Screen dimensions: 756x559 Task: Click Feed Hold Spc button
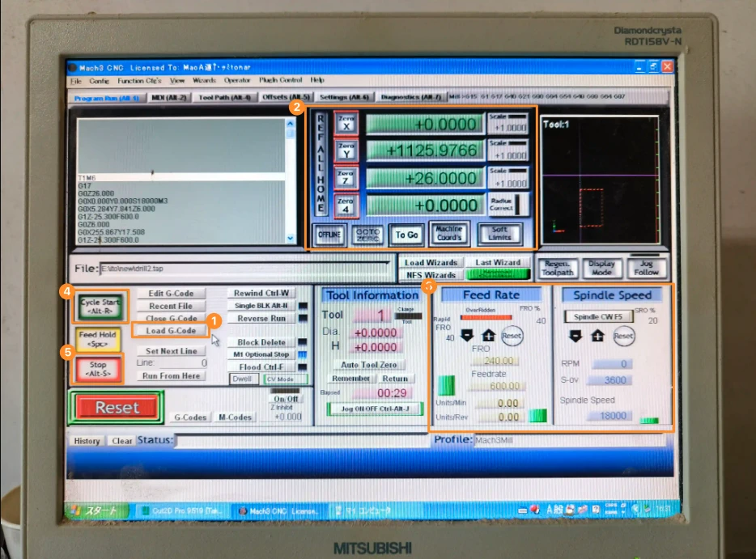(x=97, y=339)
